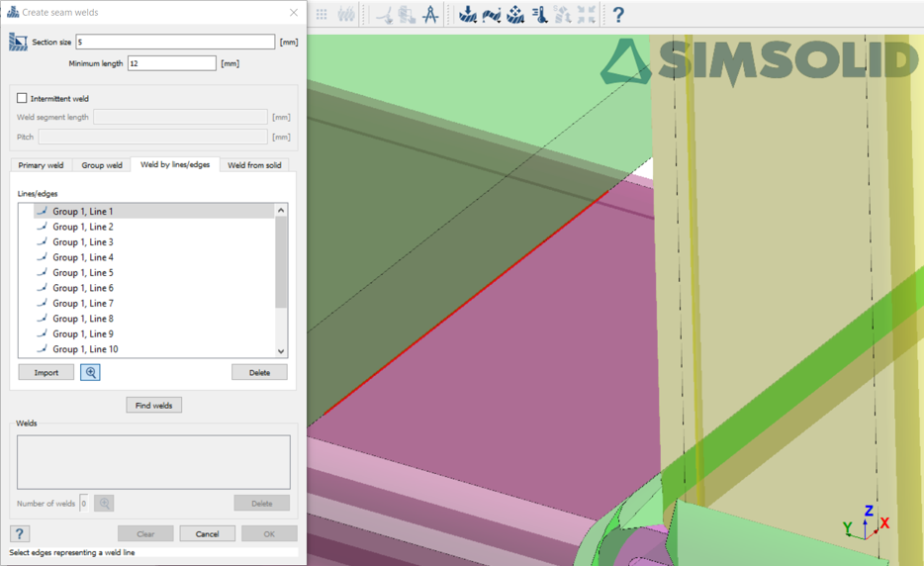Click zoom-to-line magnifier beside Import

pyautogui.click(x=90, y=373)
